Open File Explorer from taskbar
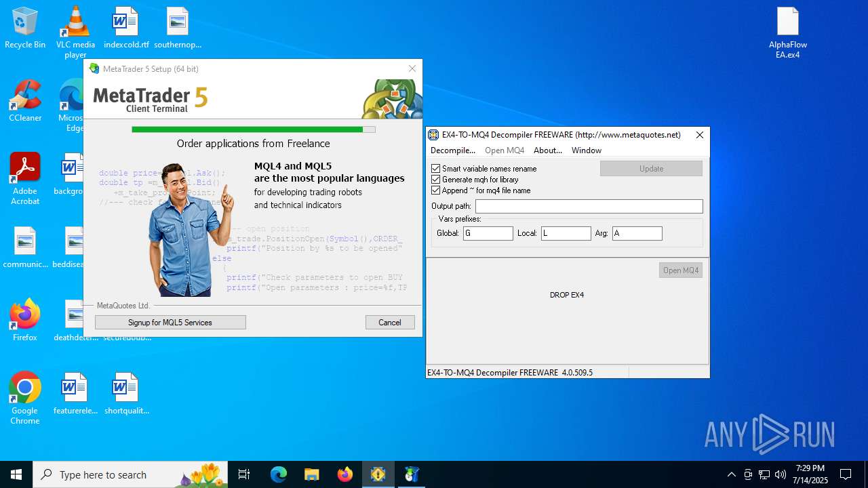The width and height of the screenshot is (868, 488). (x=312, y=474)
